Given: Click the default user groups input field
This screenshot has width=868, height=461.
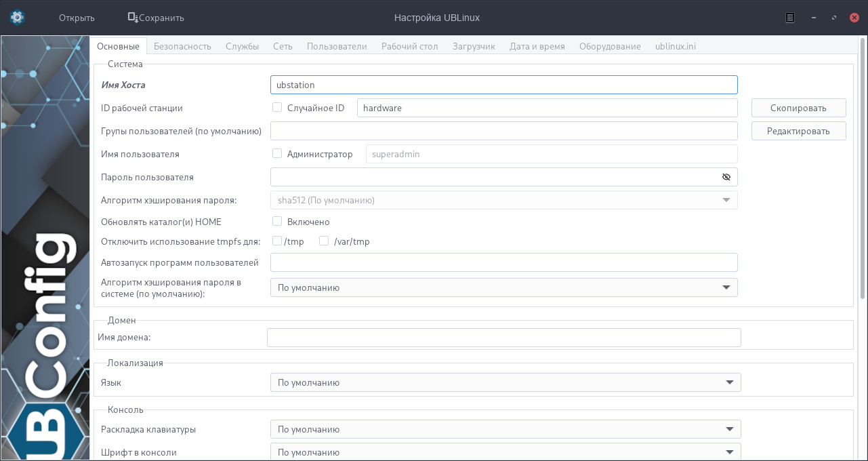Looking at the screenshot, I should point(503,131).
